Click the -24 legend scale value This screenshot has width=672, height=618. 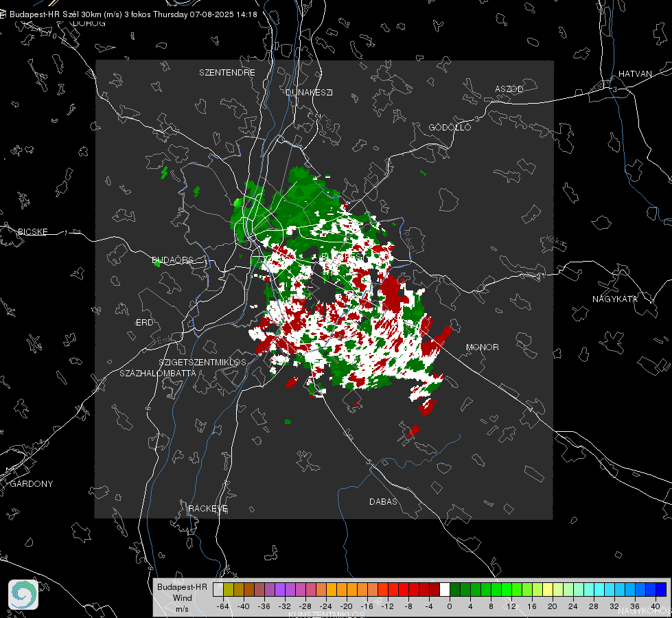(326, 606)
